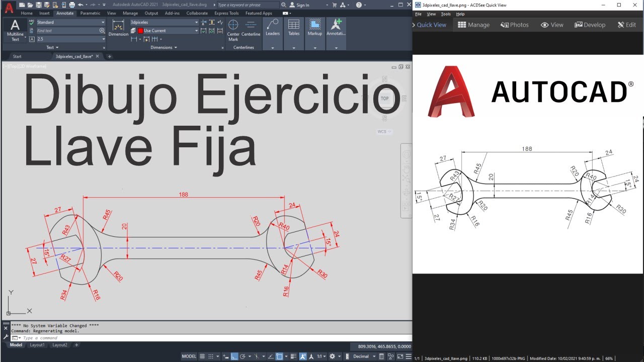Screen dimensions: 644x362
Task: Select the Dimension tool in ribbon
Action: (118, 28)
